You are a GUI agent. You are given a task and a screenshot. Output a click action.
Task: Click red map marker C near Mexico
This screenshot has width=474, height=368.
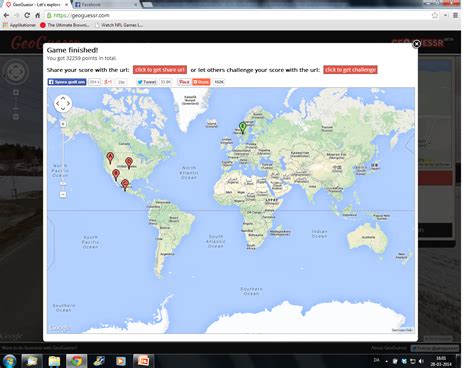pos(125,184)
